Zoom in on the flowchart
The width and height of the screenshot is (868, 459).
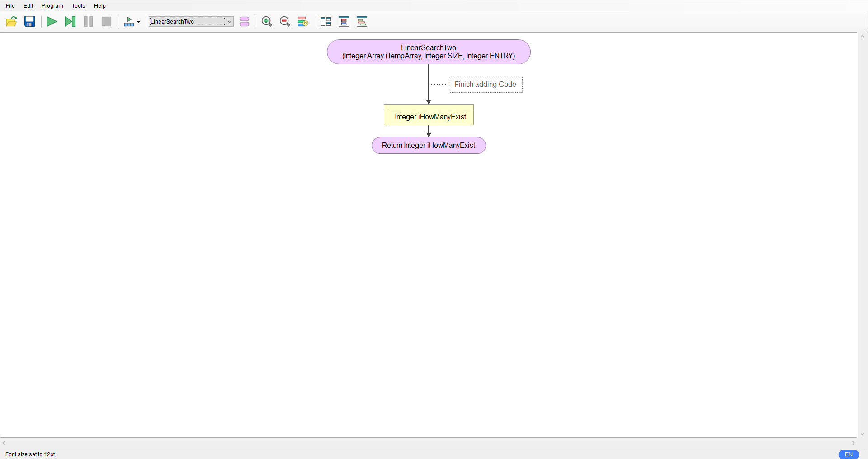tap(267, 21)
